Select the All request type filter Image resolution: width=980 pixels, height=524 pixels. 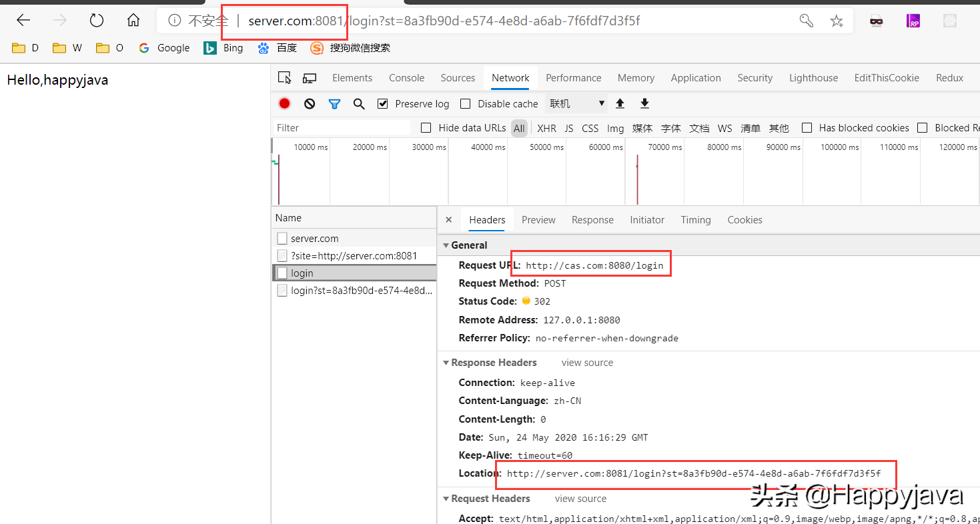click(519, 128)
